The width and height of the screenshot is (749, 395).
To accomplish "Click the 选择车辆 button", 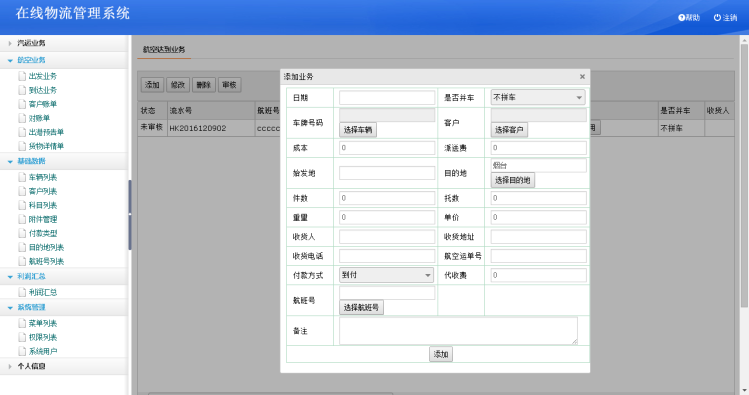I will (x=358, y=130).
